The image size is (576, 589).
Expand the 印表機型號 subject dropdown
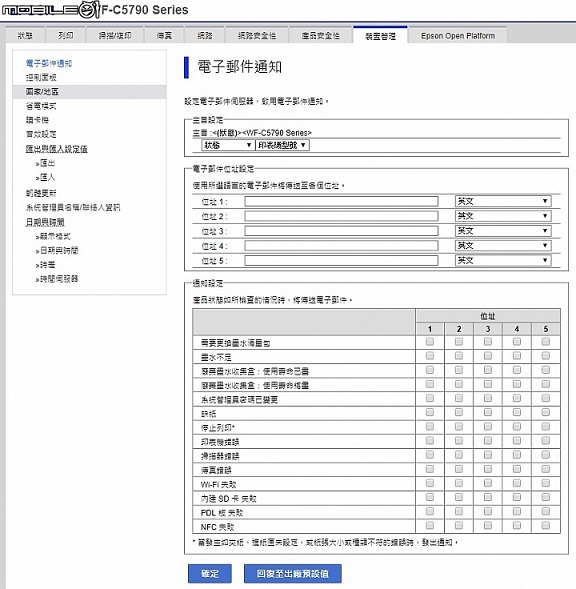[282, 145]
